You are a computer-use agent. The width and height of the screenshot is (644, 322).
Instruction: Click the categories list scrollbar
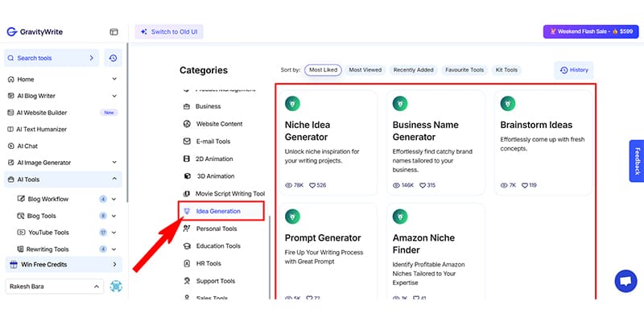(x=270, y=258)
